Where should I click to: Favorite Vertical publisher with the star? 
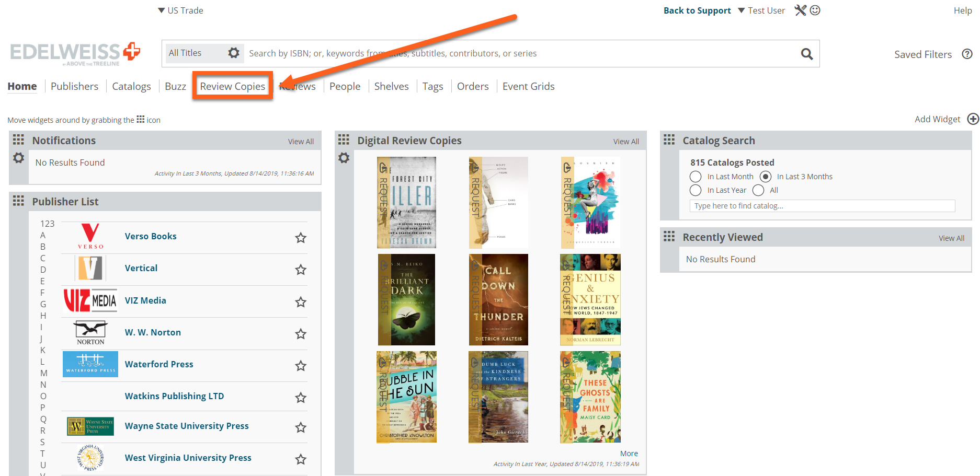coord(301,270)
